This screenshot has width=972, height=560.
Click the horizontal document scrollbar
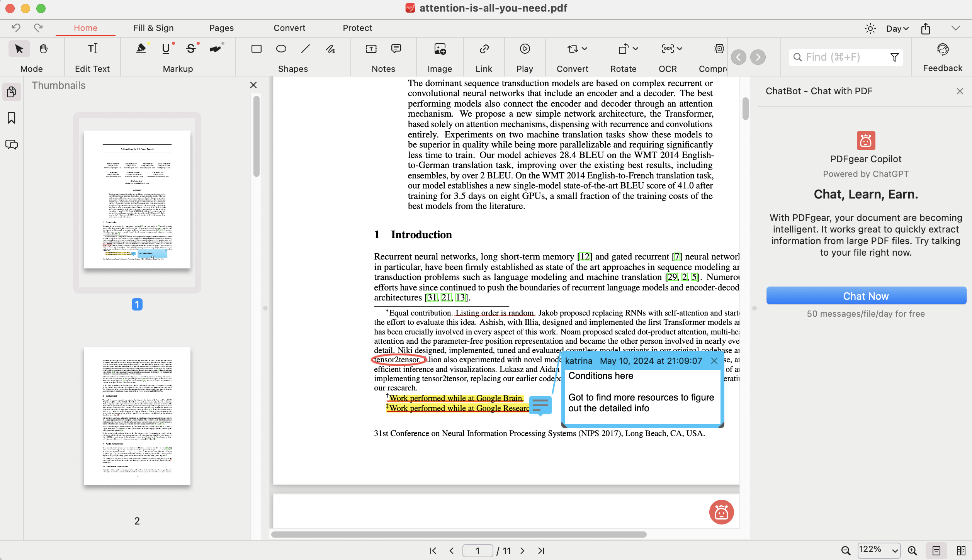458,535
